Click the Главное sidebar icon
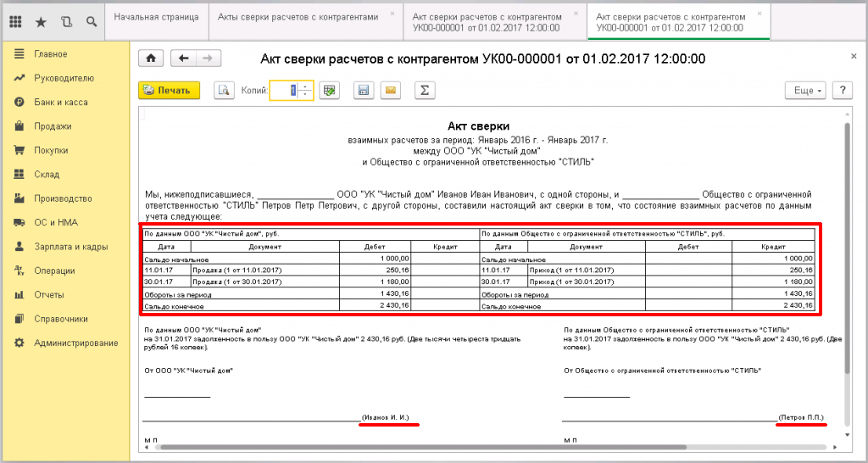 tap(19, 53)
